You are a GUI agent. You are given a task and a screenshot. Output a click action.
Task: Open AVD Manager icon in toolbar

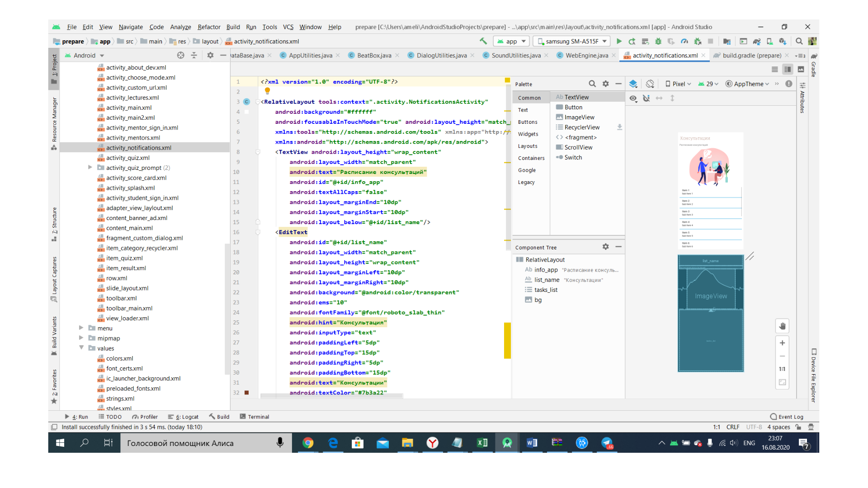coord(769,41)
